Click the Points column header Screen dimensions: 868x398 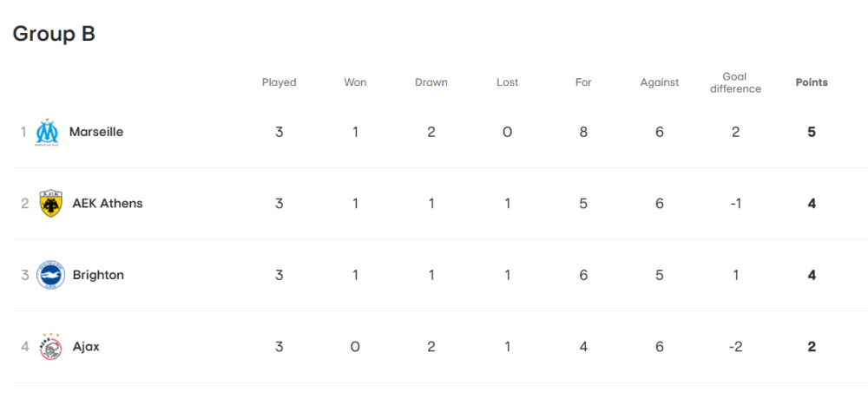[812, 82]
